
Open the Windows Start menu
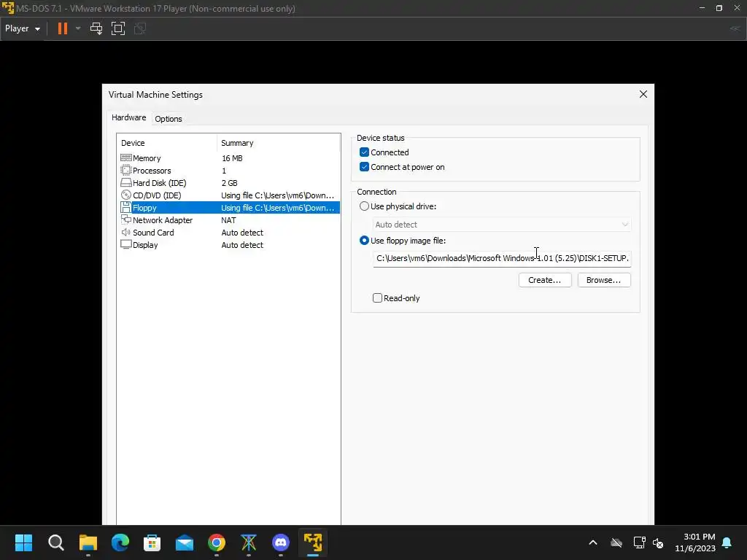[x=23, y=542]
